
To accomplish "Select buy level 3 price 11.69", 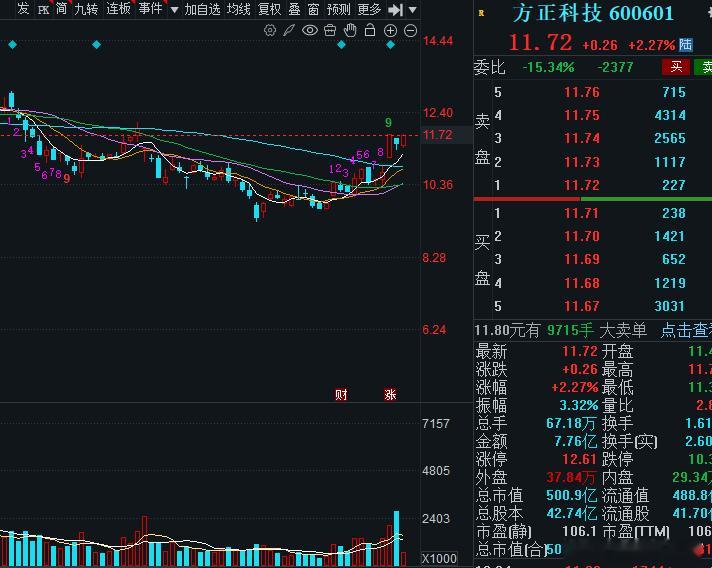I will click(582, 259).
